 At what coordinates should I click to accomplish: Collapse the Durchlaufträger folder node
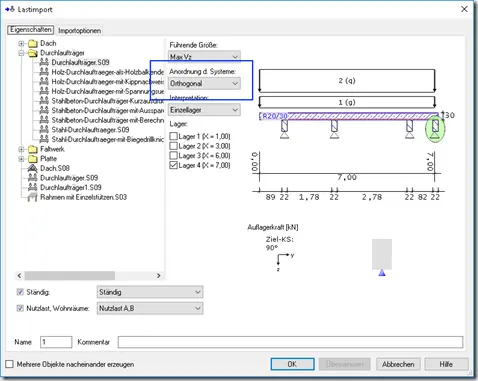(21, 53)
